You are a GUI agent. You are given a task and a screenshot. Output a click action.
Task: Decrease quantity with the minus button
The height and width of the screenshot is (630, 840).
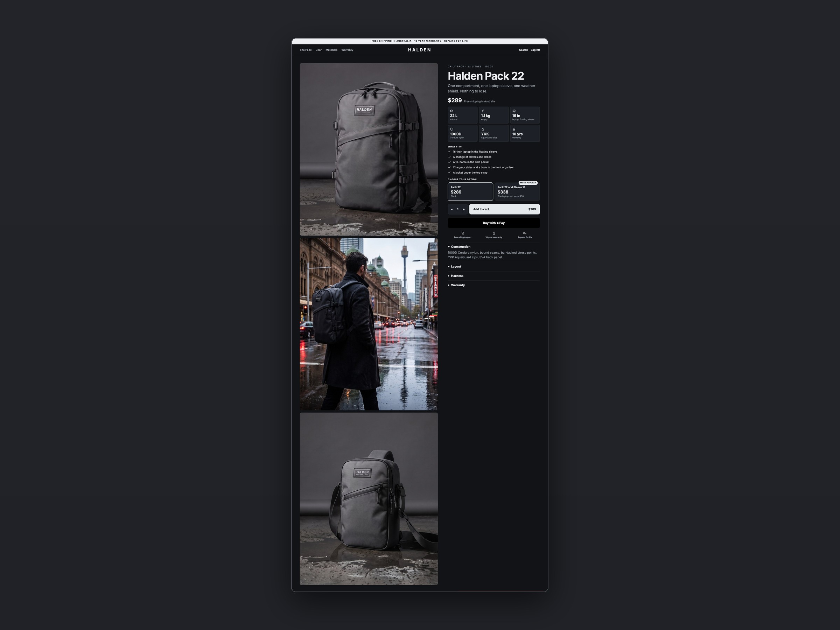click(x=451, y=209)
